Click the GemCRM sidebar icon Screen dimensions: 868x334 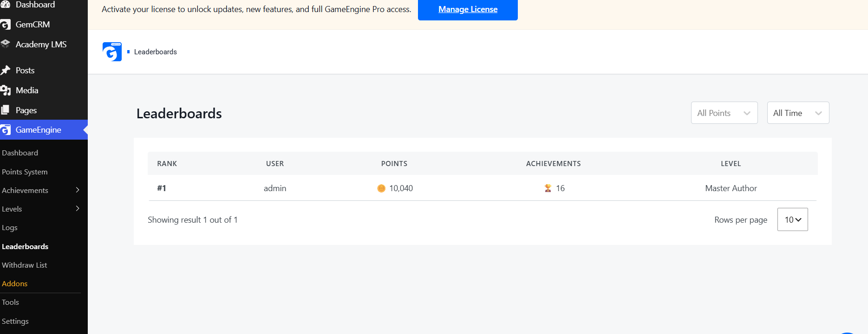6,25
